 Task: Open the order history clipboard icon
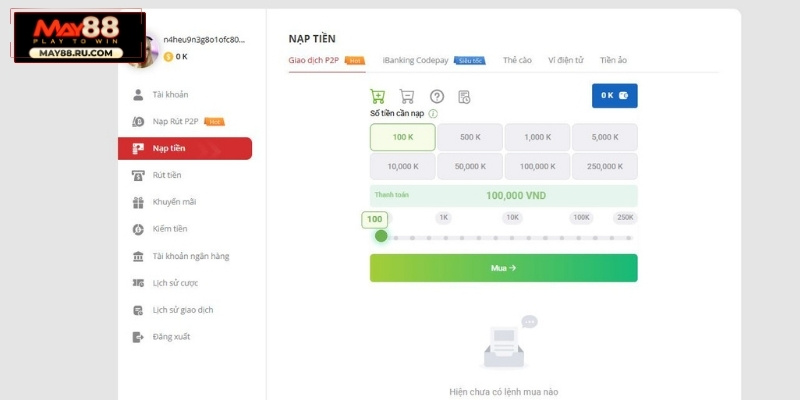pos(464,97)
